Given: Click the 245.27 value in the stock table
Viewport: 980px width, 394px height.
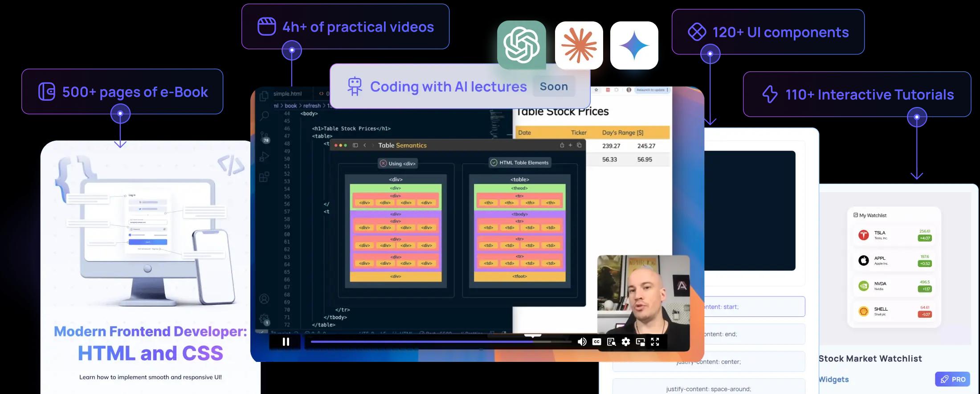Looking at the screenshot, I should pos(646,146).
